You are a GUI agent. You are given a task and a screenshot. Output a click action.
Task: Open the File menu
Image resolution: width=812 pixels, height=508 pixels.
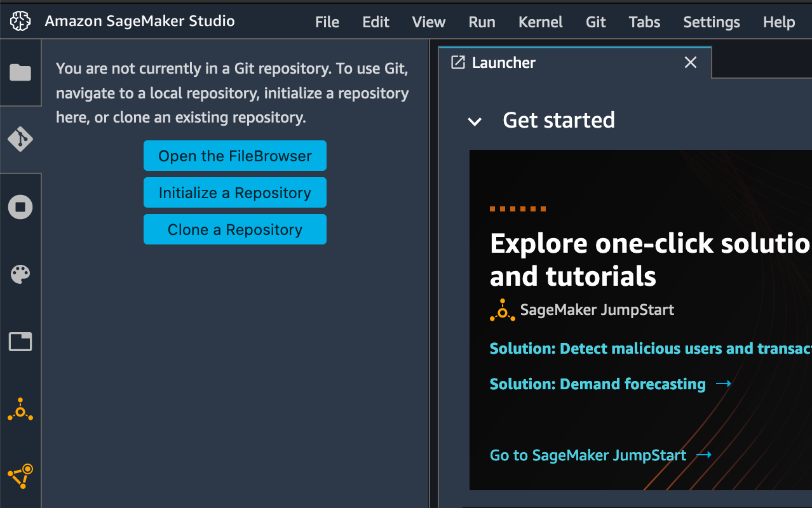[327, 22]
